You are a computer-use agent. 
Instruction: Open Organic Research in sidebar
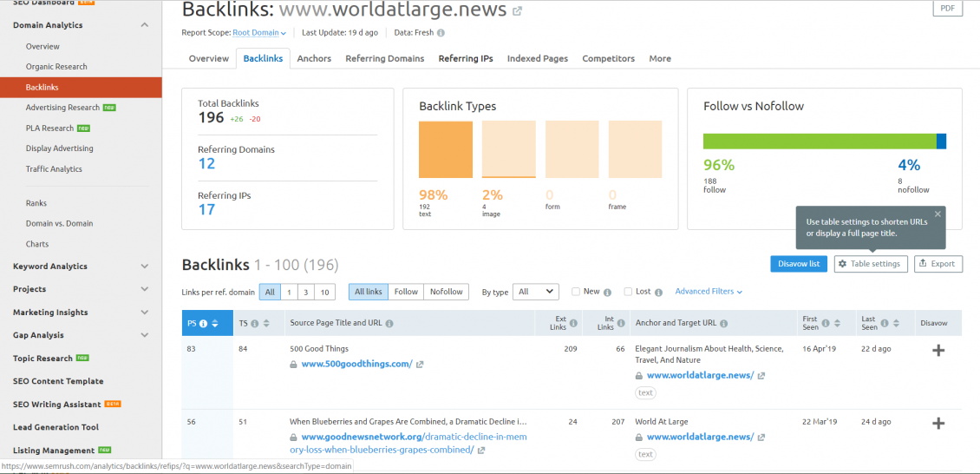(56, 66)
